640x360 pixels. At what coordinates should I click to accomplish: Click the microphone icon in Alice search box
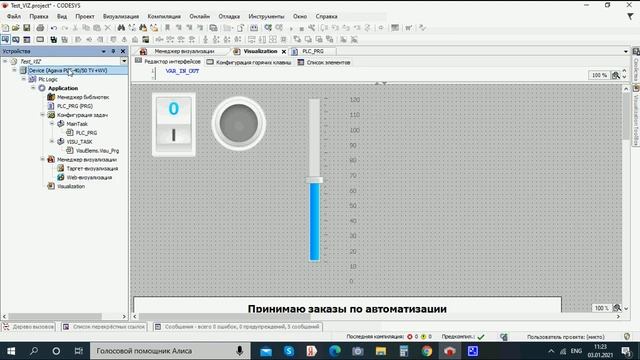(240, 351)
